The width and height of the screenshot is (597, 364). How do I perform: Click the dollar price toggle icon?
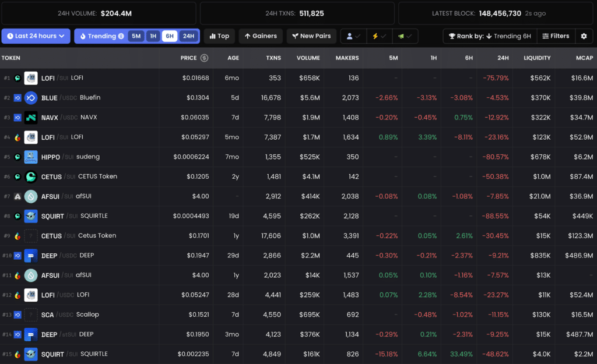tap(205, 58)
